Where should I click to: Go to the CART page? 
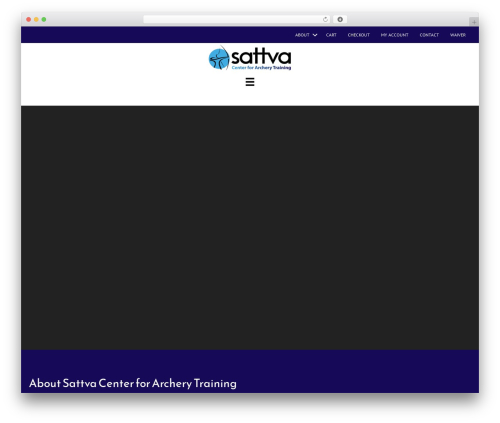[x=331, y=35]
